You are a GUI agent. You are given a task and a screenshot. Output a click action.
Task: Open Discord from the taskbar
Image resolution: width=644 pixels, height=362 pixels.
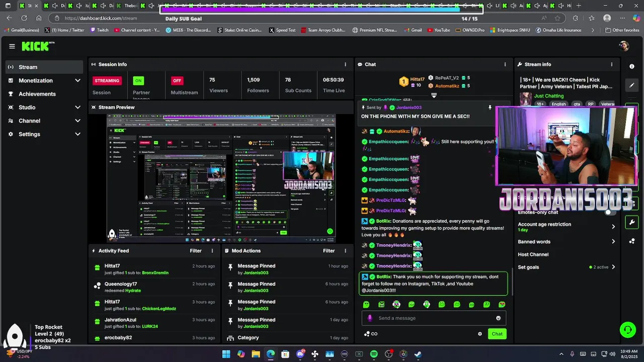[300, 354]
